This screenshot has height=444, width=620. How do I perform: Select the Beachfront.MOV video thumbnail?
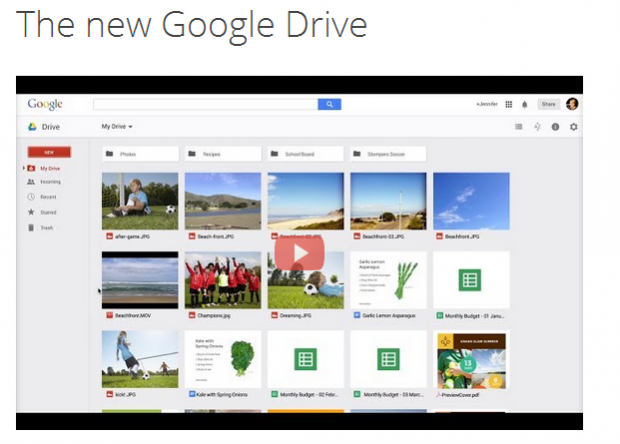(x=140, y=280)
